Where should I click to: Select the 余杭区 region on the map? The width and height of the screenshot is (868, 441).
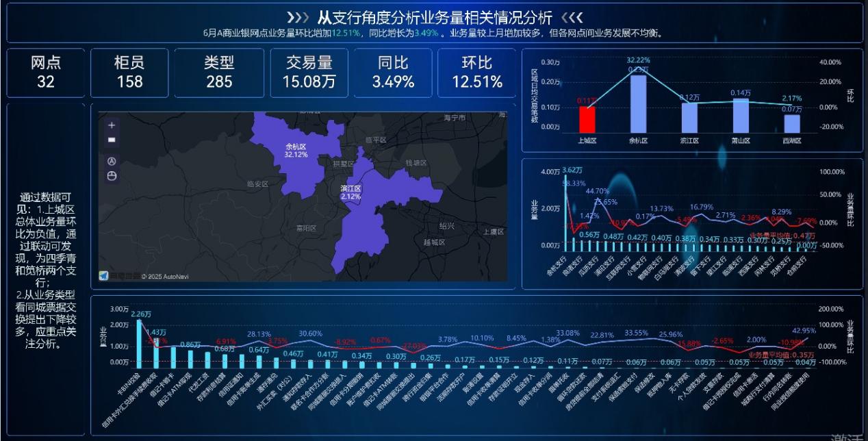coord(296,152)
